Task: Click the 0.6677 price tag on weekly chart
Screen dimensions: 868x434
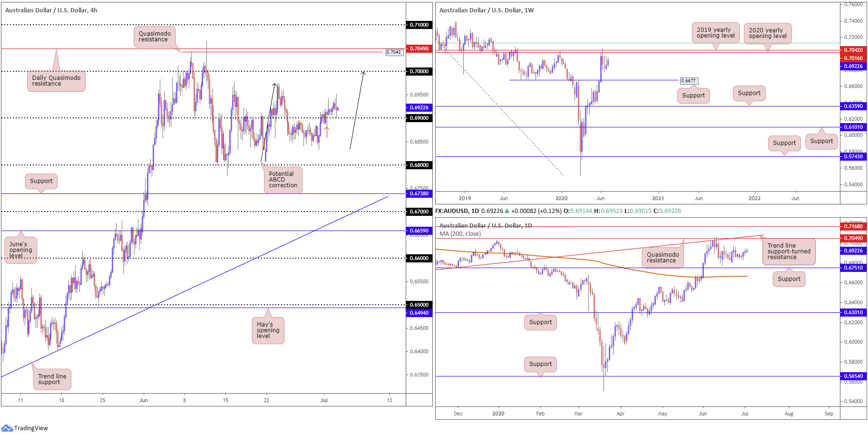Action: coord(689,81)
